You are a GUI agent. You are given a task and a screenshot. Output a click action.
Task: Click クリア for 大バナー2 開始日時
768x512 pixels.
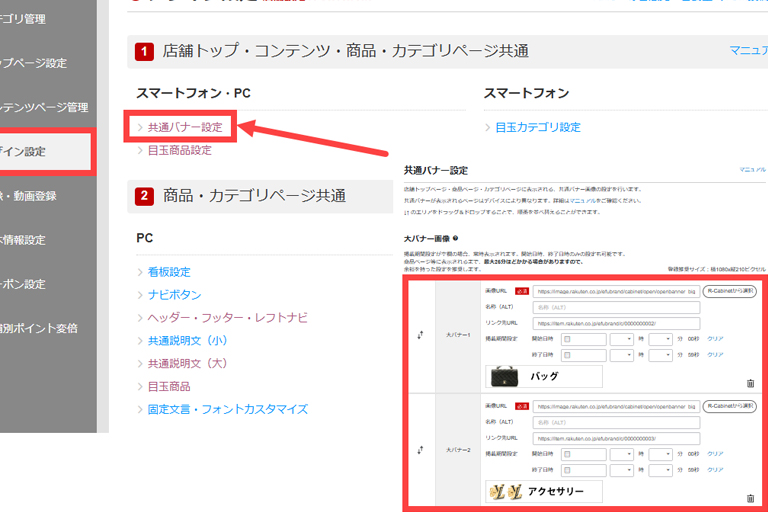pyautogui.click(x=715, y=454)
